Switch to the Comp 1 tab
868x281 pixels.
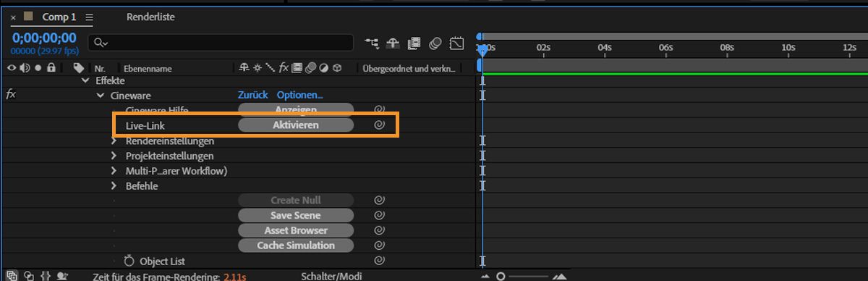pos(59,17)
